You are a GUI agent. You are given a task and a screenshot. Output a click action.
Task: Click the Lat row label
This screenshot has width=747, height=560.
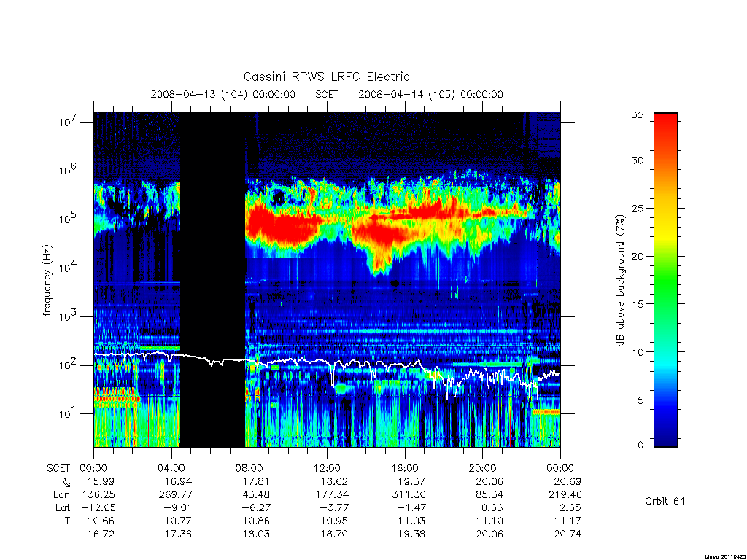pyautogui.click(x=63, y=507)
